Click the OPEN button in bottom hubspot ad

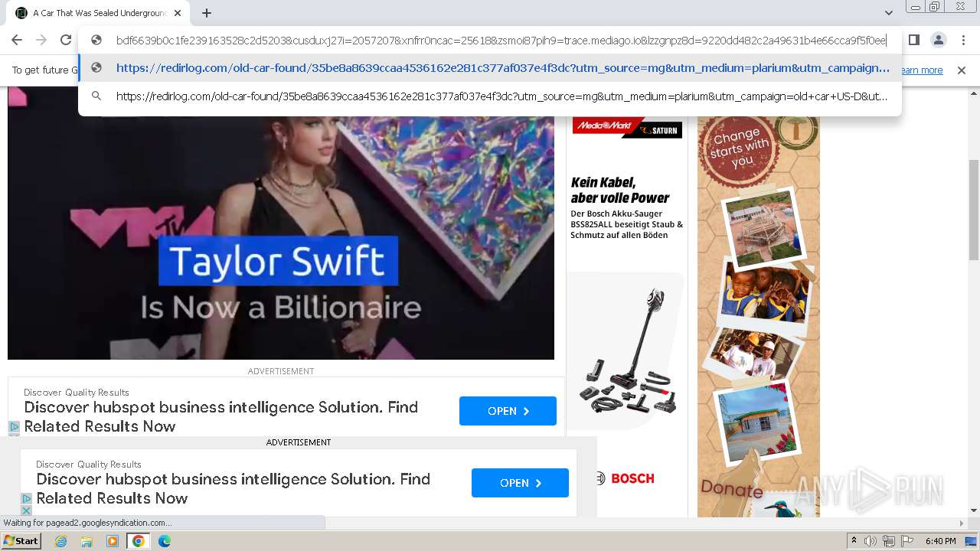[520, 483]
